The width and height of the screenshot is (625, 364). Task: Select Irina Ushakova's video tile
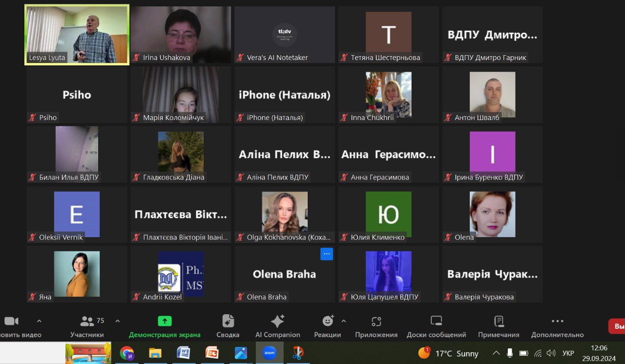[x=181, y=35]
